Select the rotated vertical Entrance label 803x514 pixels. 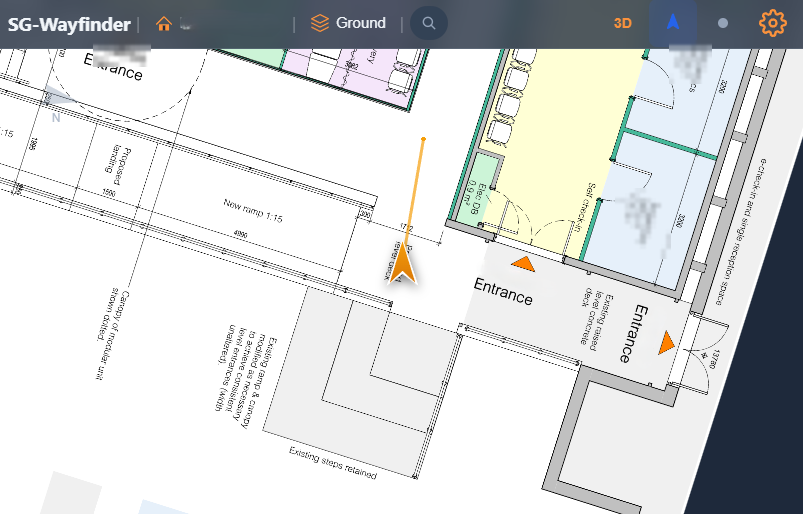[x=633, y=334]
